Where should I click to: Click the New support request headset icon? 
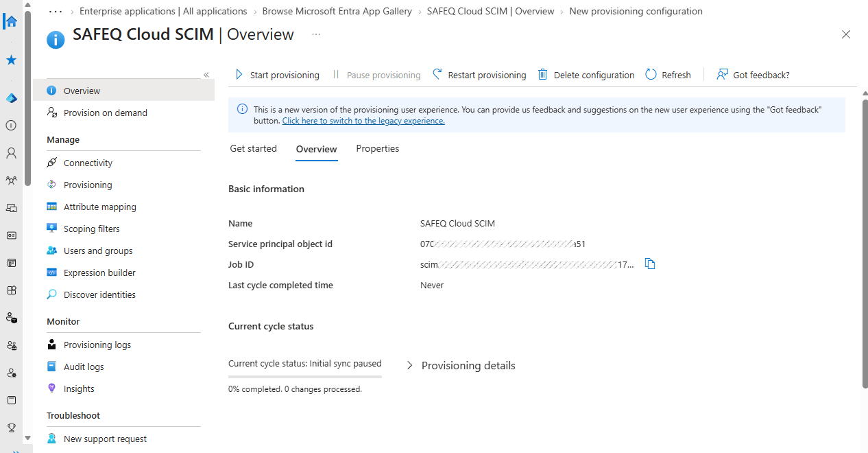[52, 439]
